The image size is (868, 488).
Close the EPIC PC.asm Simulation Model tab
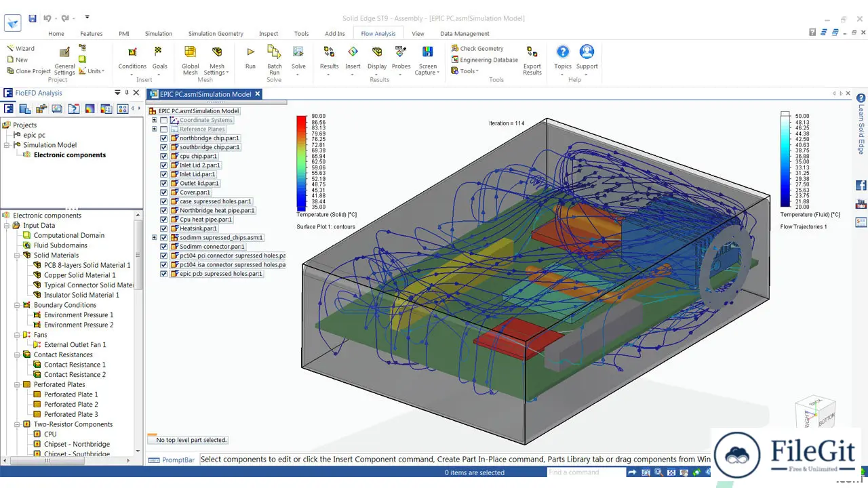[x=258, y=94]
